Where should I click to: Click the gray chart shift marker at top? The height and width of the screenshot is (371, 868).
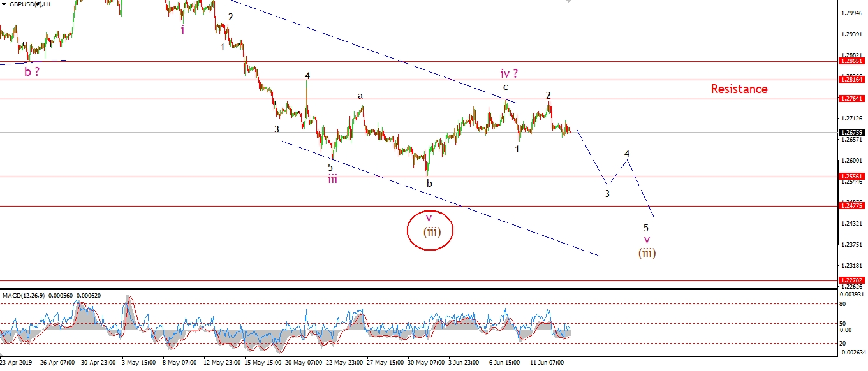(x=568, y=2)
